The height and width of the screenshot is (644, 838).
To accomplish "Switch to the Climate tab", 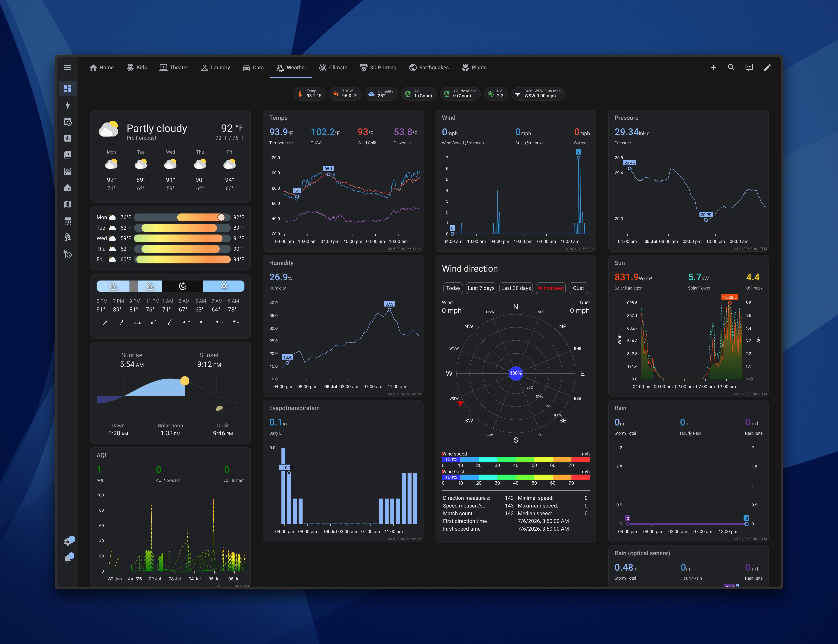I will coord(333,67).
